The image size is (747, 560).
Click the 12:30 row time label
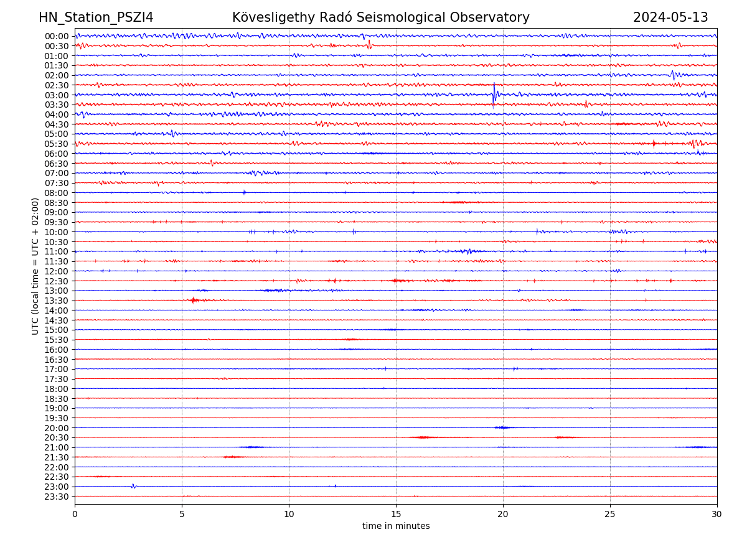coord(57,281)
